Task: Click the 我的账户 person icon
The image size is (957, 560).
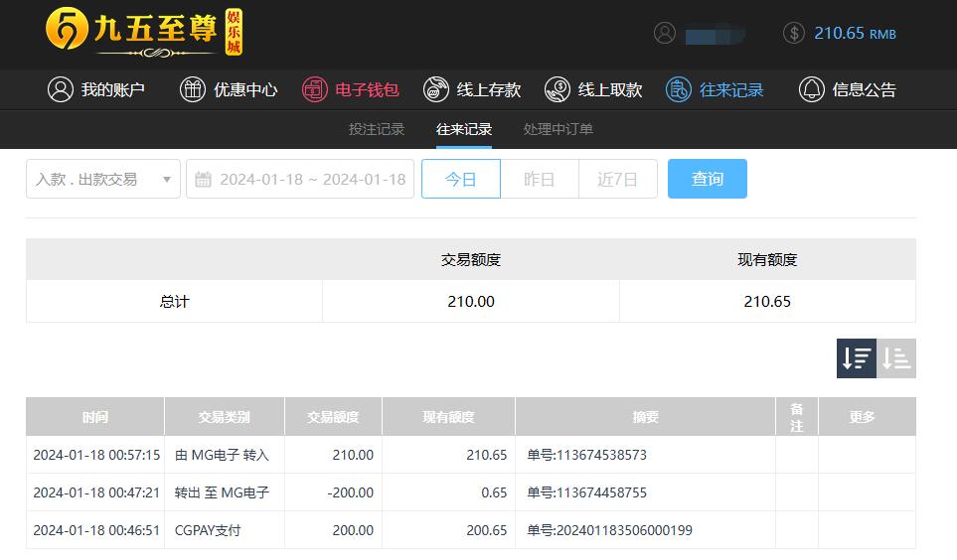Action: coord(61,89)
